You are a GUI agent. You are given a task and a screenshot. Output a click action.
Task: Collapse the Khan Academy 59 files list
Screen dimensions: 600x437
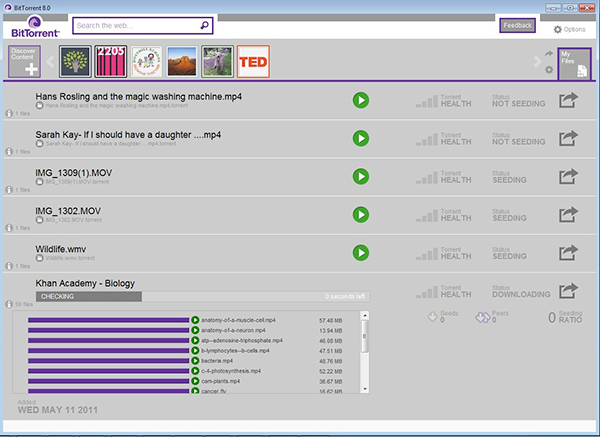(x=9, y=304)
